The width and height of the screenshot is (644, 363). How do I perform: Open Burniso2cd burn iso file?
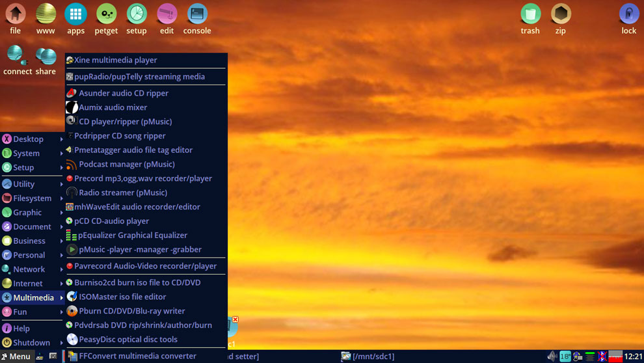pyautogui.click(x=146, y=282)
